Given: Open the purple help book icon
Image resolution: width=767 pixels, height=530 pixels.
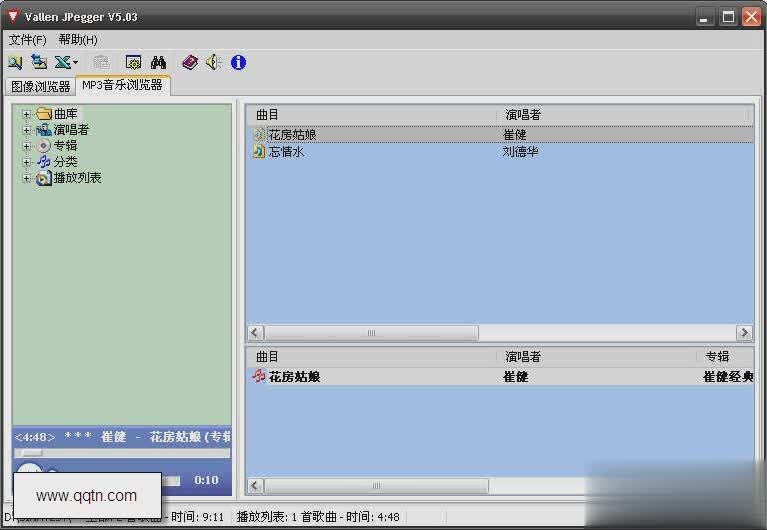Looking at the screenshot, I should click(190, 62).
